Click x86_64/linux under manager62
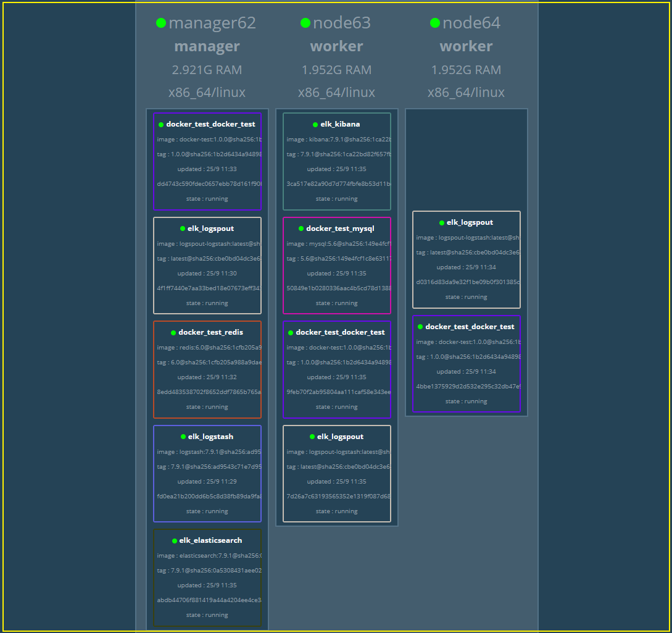Image resolution: width=672 pixels, height=633 pixels. (207, 92)
